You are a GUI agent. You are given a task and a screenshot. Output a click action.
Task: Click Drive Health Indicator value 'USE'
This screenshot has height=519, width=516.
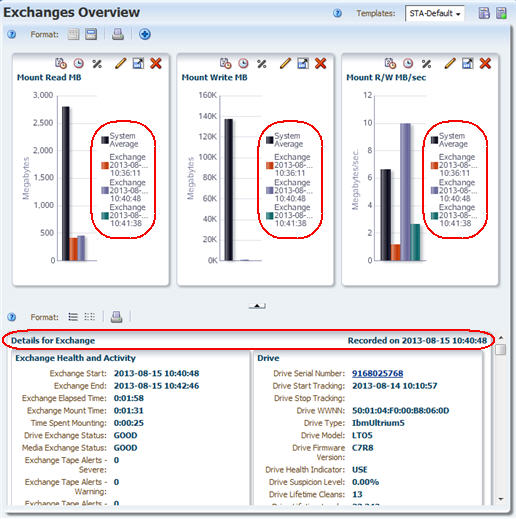pos(360,470)
